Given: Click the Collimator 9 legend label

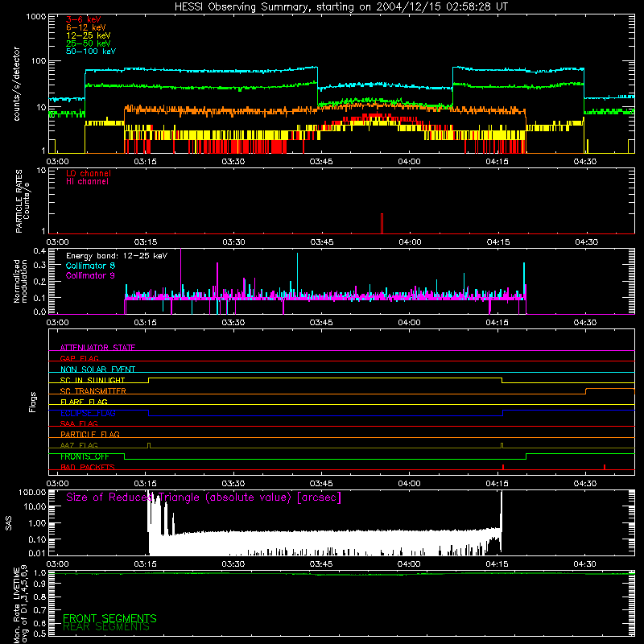Looking at the screenshot, I should tap(90, 275).
